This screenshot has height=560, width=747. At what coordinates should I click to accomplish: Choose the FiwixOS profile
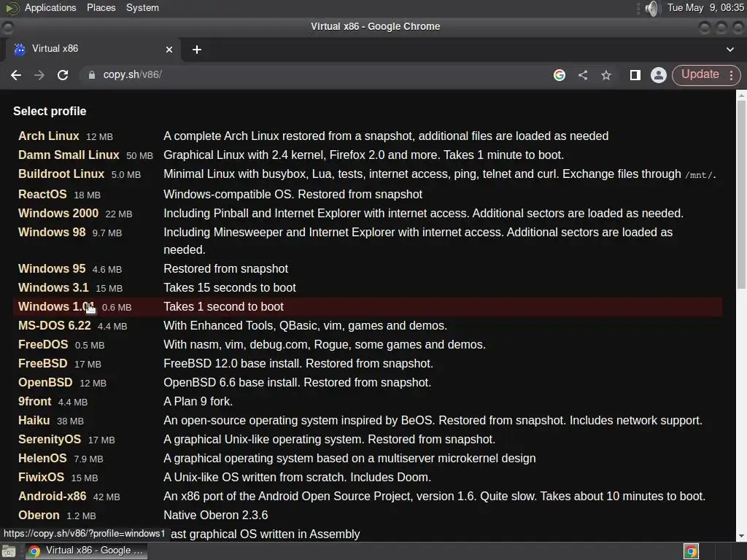(x=41, y=477)
